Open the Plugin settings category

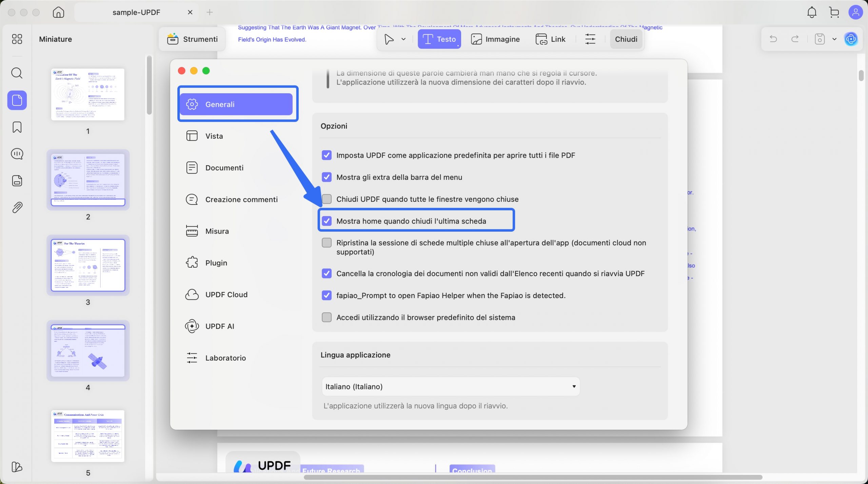(x=216, y=263)
